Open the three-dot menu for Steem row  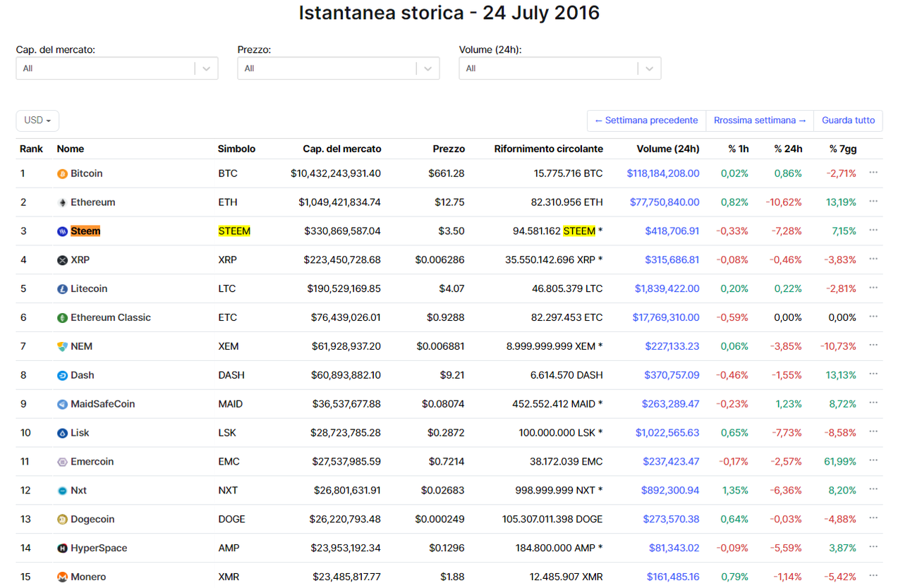(x=873, y=230)
